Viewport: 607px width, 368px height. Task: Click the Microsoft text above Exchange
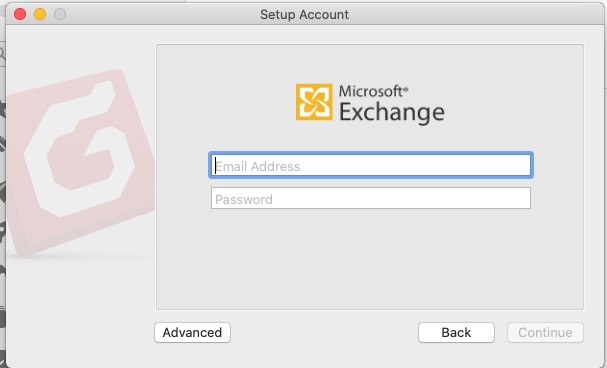click(x=373, y=91)
